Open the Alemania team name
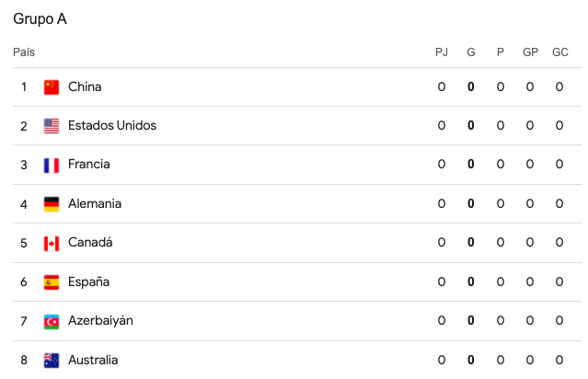This screenshot has width=588, height=379. pos(95,204)
